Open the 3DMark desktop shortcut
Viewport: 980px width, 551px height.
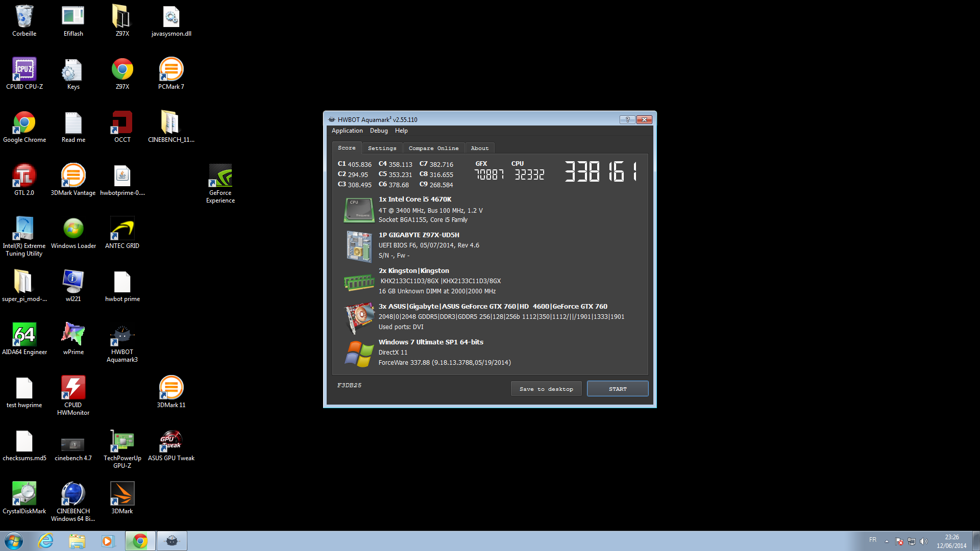click(122, 498)
